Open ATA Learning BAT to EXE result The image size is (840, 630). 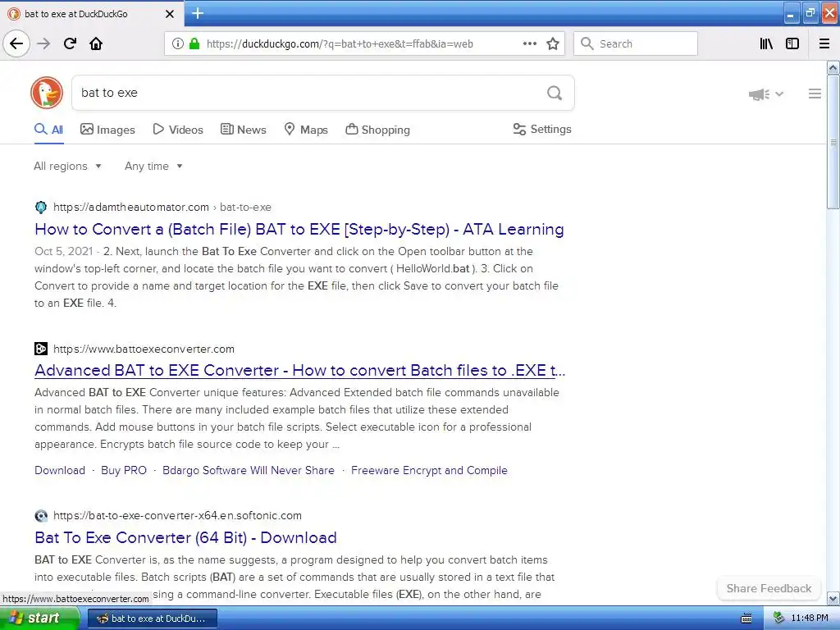299,230
